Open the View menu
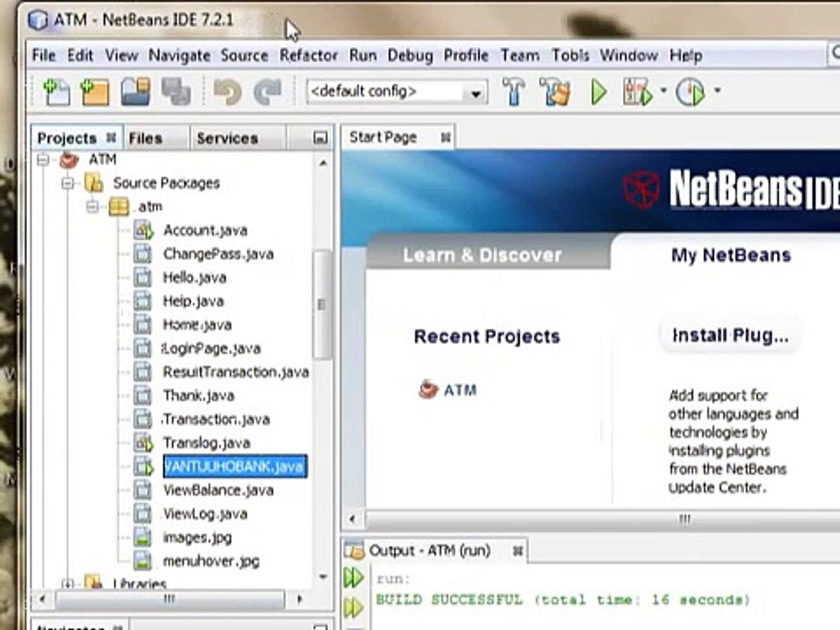The image size is (840, 630). [121, 55]
